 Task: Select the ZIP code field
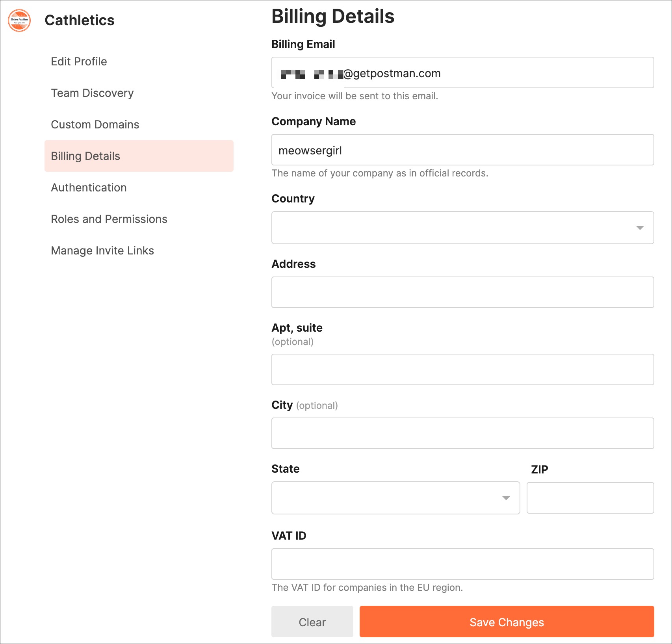tap(590, 498)
